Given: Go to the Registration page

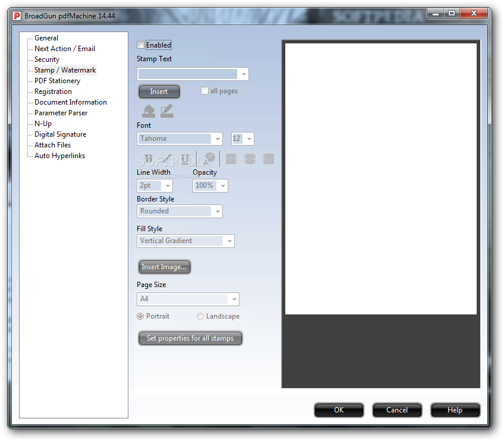Looking at the screenshot, I should click(x=53, y=92).
